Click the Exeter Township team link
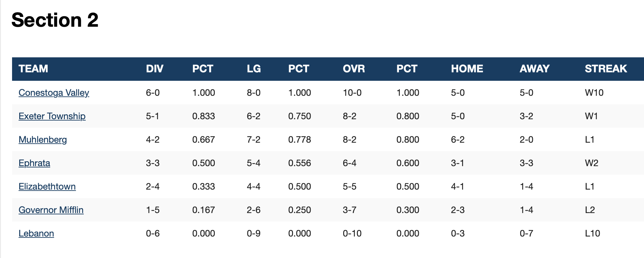This screenshot has width=644, height=258. (x=52, y=116)
